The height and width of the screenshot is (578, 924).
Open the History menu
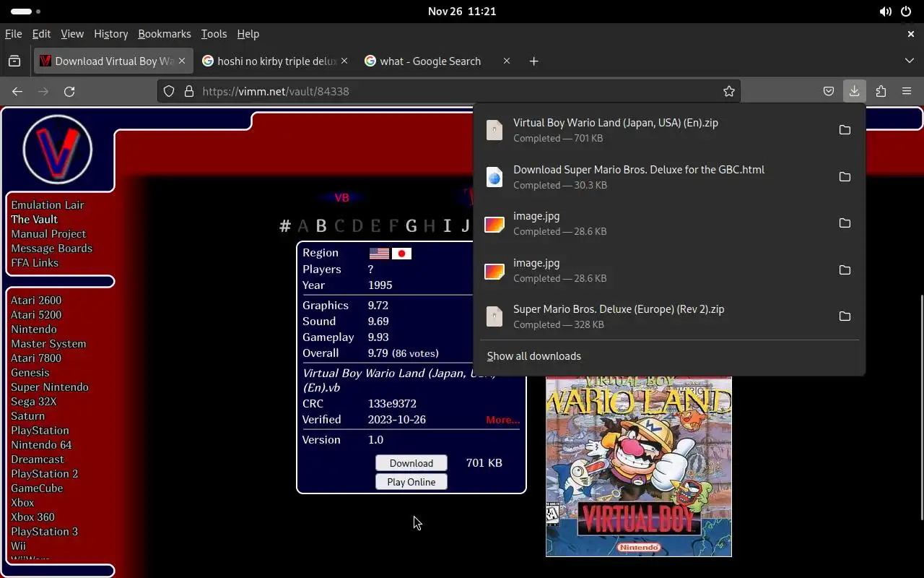pyautogui.click(x=110, y=34)
